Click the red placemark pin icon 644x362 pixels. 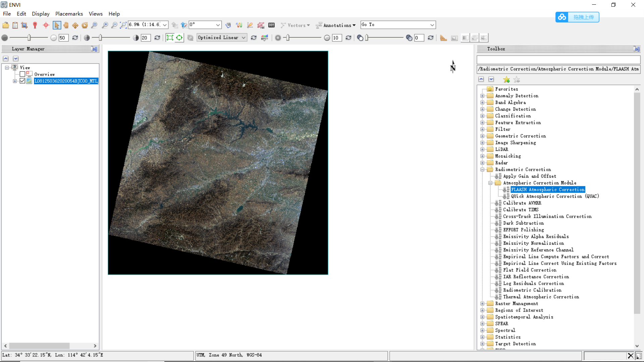35,25
